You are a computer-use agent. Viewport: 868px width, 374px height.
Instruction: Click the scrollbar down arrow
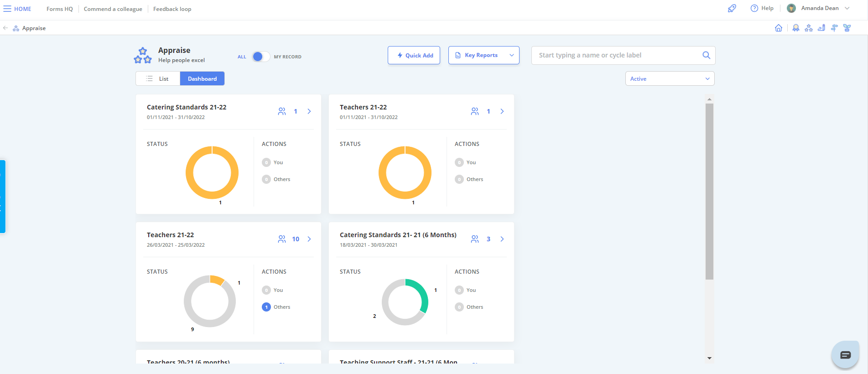[x=709, y=358]
